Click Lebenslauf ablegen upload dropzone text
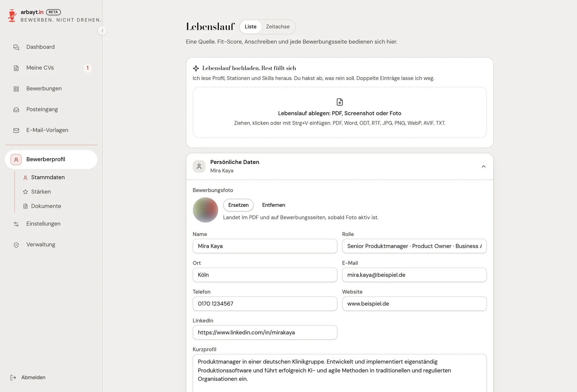The image size is (577, 392). (x=340, y=113)
